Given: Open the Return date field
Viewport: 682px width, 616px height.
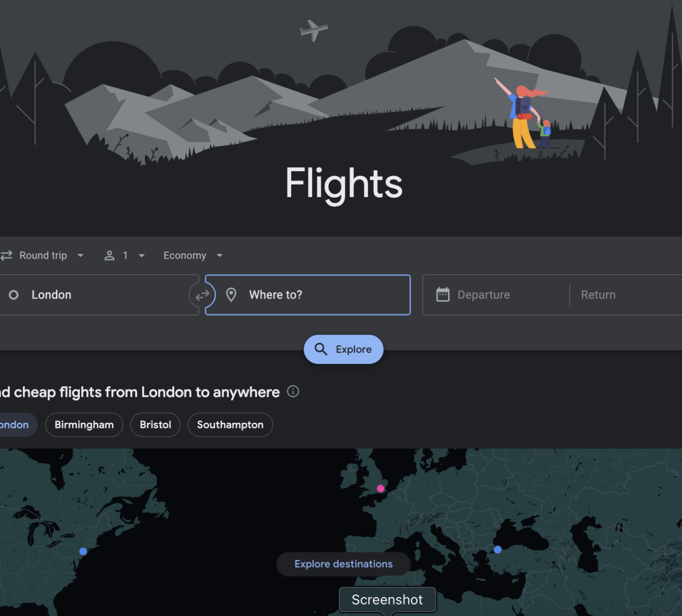Looking at the screenshot, I should pyautogui.click(x=626, y=295).
